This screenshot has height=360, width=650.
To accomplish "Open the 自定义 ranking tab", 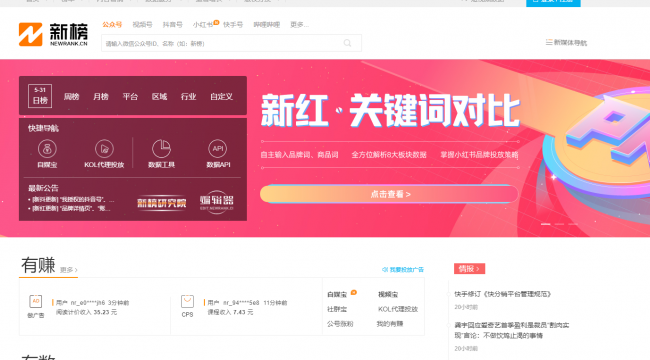I will (x=221, y=97).
